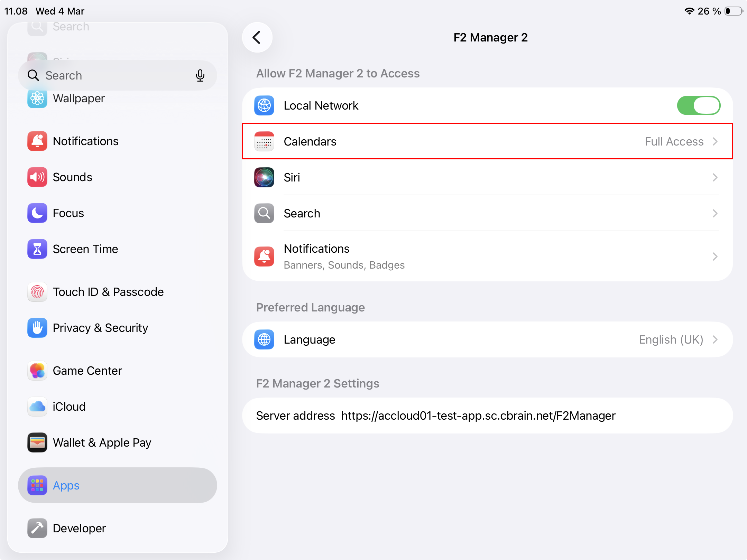Toggle the Local Network switch off
The image size is (747, 560).
click(x=699, y=105)
